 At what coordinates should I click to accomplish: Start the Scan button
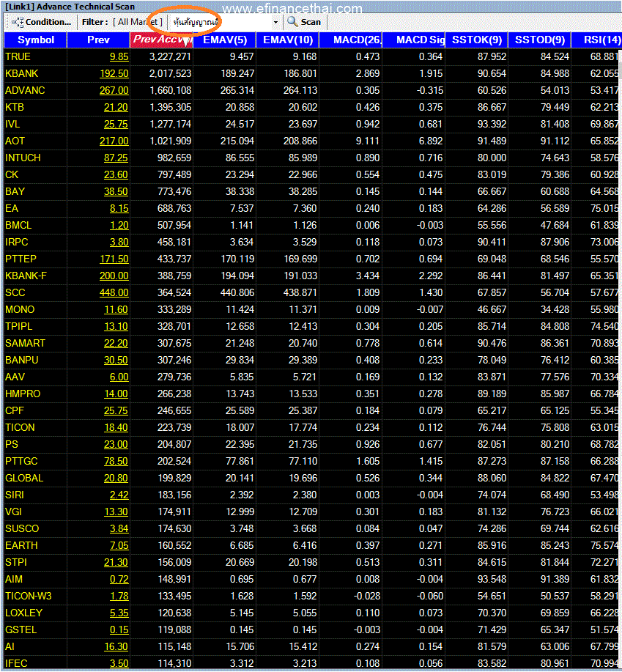coord(304,22)
